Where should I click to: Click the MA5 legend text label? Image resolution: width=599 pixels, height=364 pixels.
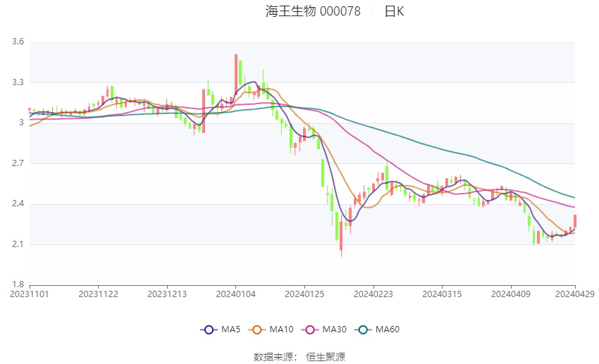click(230, 330)
